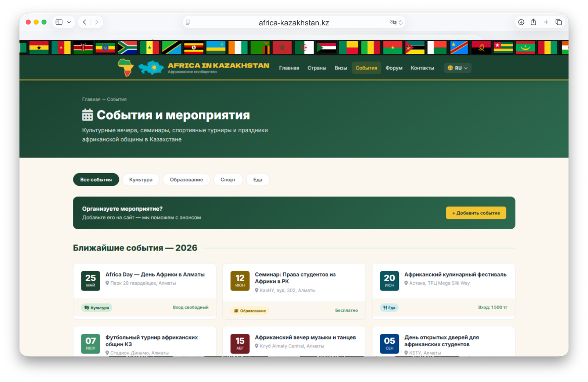This screenshot has height=382, width=588.
Task: Select the Все события filter
Action: click(x=96, y=179)
